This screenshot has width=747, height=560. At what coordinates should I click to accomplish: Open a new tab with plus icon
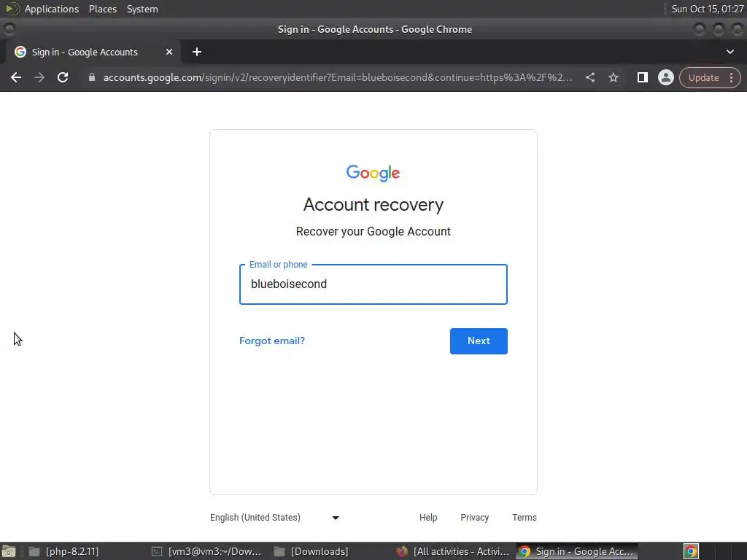(197, 52)
